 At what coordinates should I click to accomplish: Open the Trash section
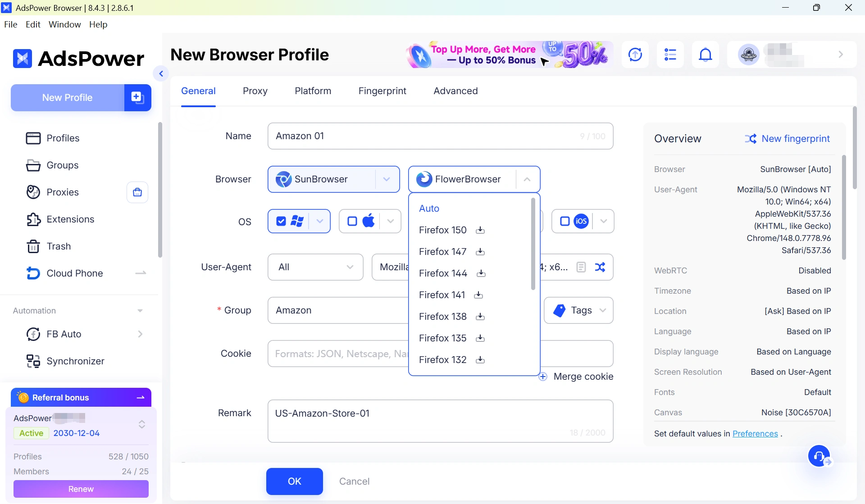[x=59, y=246]
